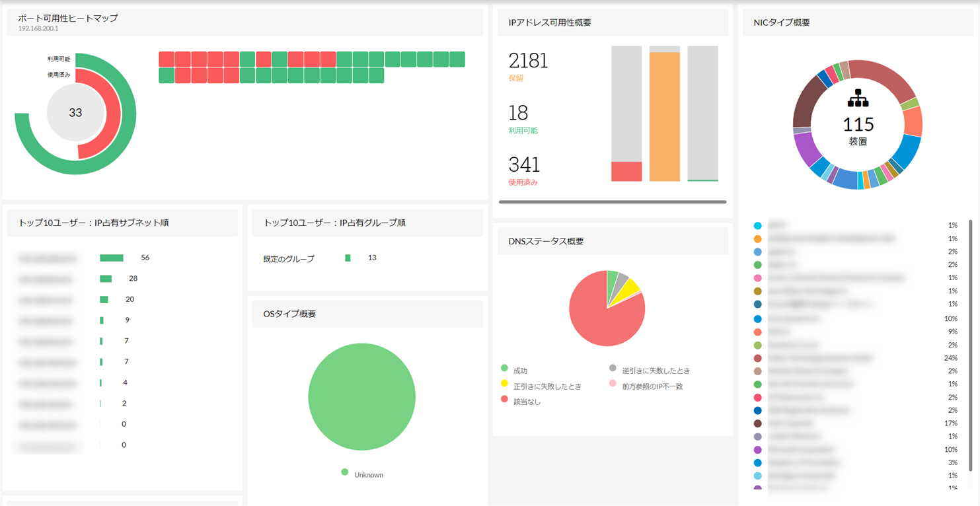This screenshot has width=980, height=506.
Task: Click the 115 装置 center of NIC donut
Action: click(858, 131)
